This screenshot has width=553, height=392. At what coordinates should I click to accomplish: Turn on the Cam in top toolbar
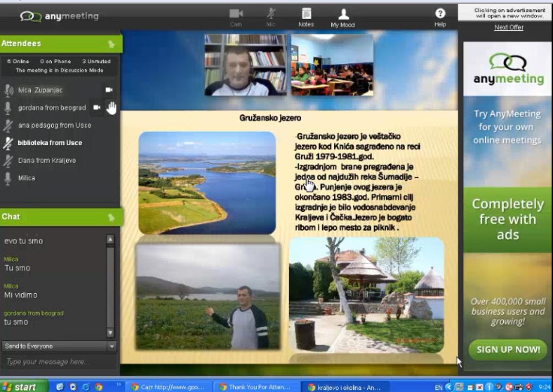(236, 16)
